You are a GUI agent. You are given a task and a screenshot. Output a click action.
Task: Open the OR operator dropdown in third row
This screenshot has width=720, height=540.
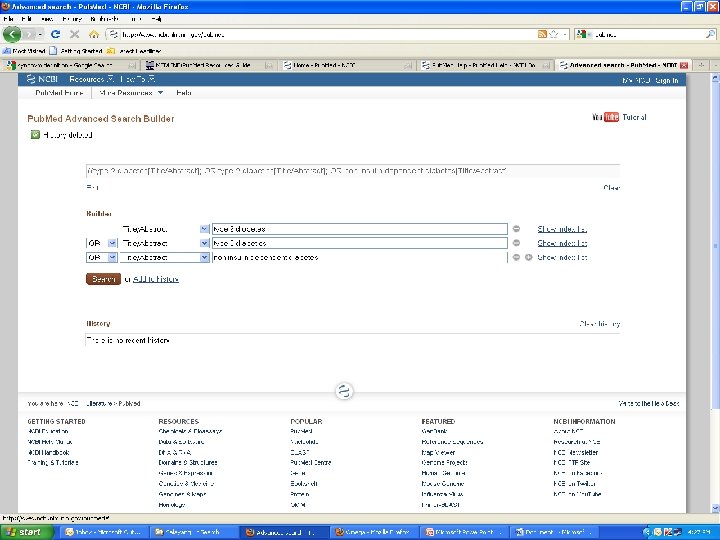(x=112, y=257)
